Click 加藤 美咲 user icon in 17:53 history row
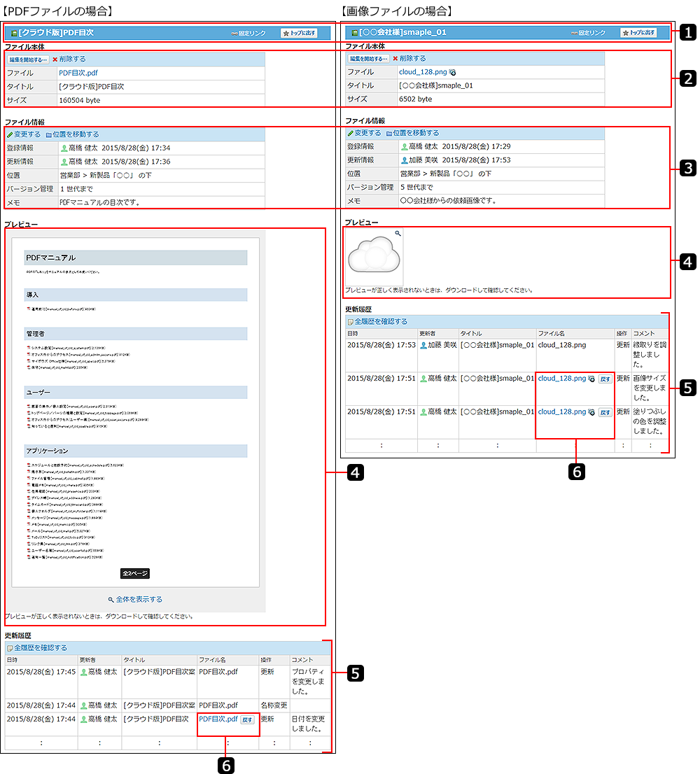Screen dimensions: 700x774 (423, 346)
